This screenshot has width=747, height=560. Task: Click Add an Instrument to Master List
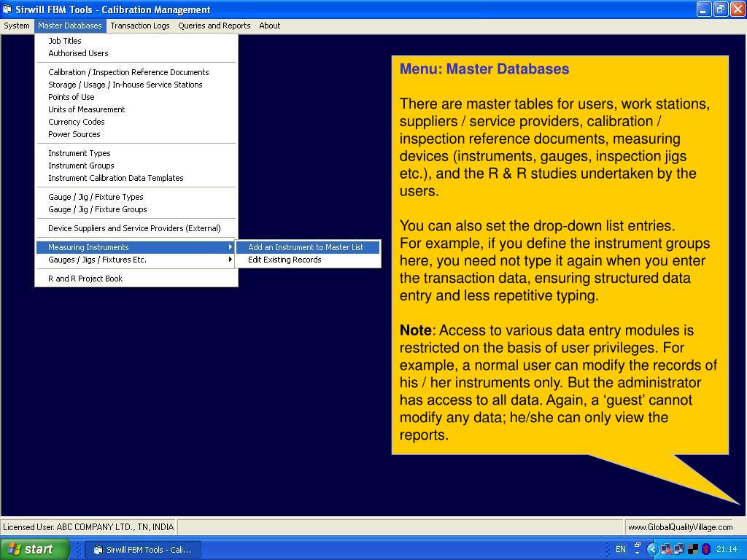tap(309, 248)
